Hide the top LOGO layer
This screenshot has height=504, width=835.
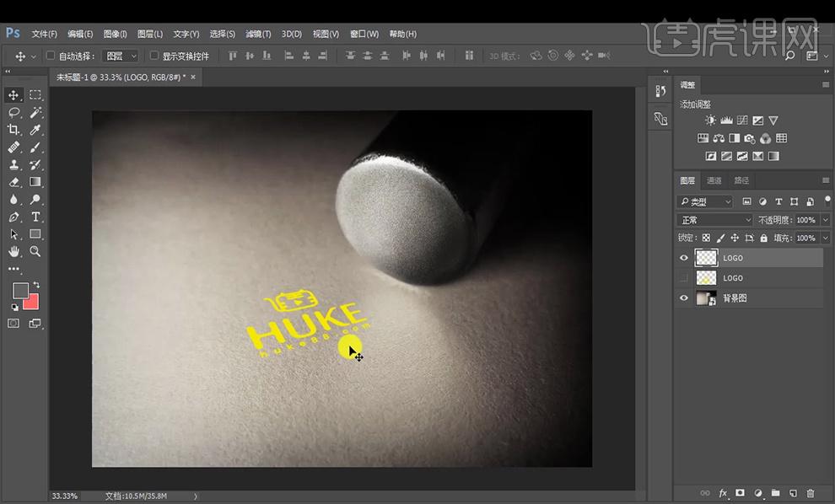684,258
